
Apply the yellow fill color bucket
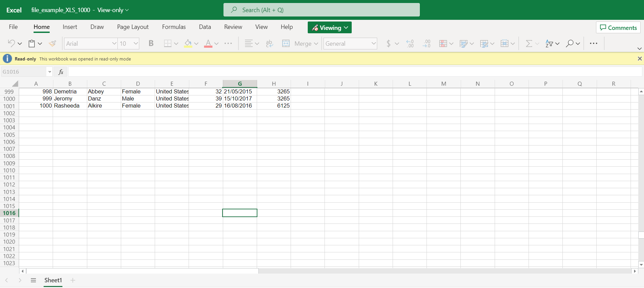point(188,43)
